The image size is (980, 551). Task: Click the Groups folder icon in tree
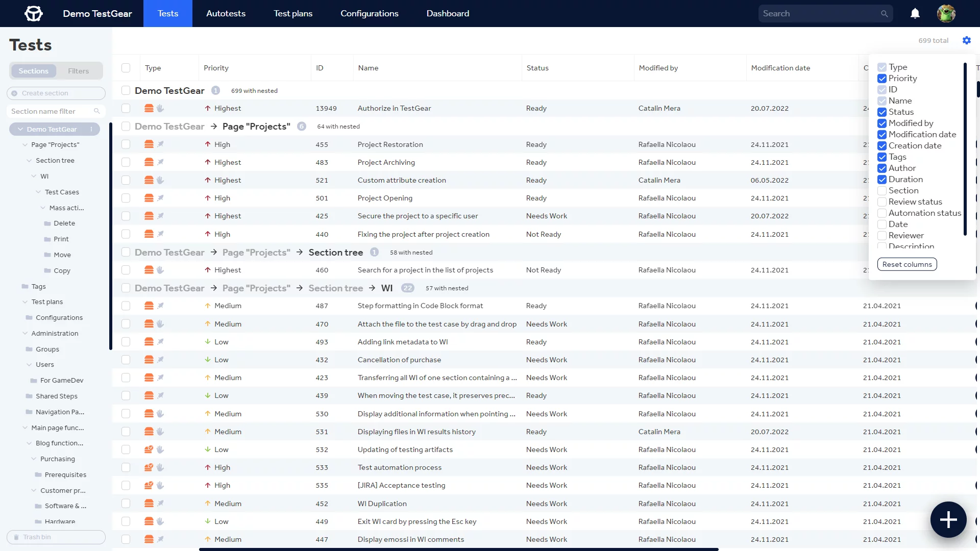[29, 349]
